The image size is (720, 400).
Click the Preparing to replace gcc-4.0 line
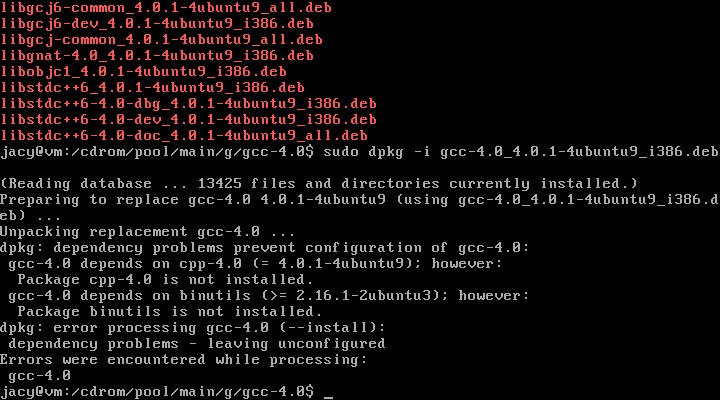click(360, 200)
